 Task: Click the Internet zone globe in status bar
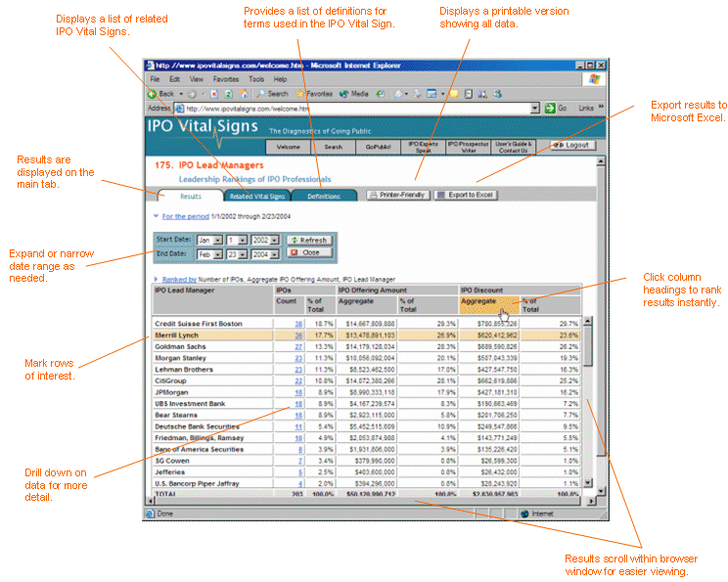[525, 514]
